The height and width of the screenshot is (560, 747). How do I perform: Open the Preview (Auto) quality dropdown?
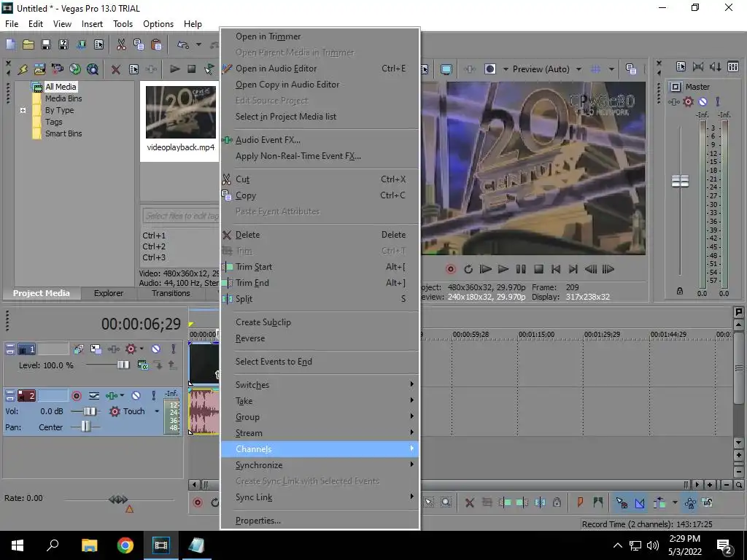578,69
